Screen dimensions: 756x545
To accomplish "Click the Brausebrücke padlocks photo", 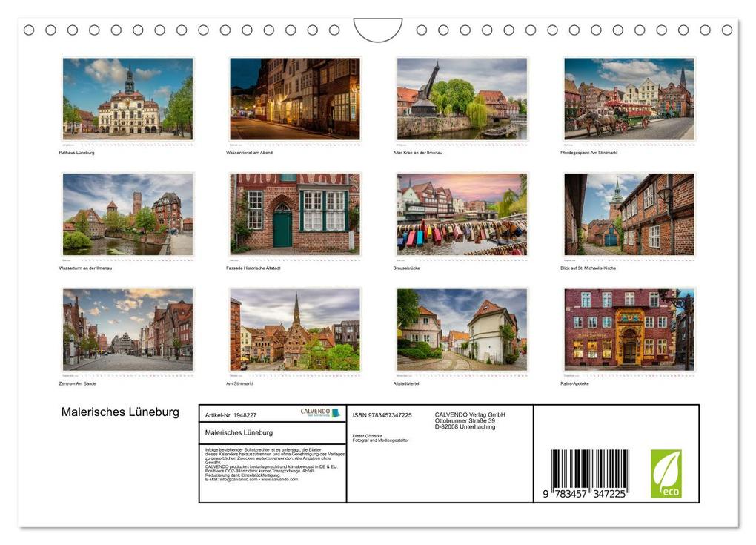I will point(462,214).
